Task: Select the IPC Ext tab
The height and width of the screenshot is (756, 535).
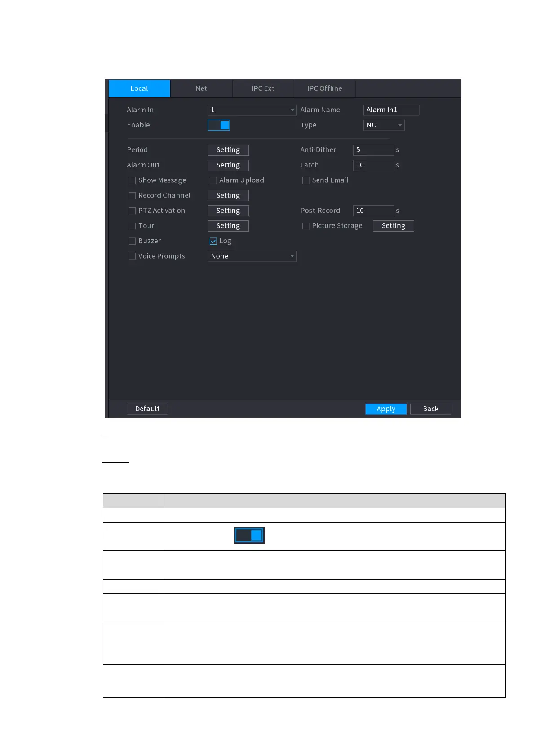Action: click(263, 88)
